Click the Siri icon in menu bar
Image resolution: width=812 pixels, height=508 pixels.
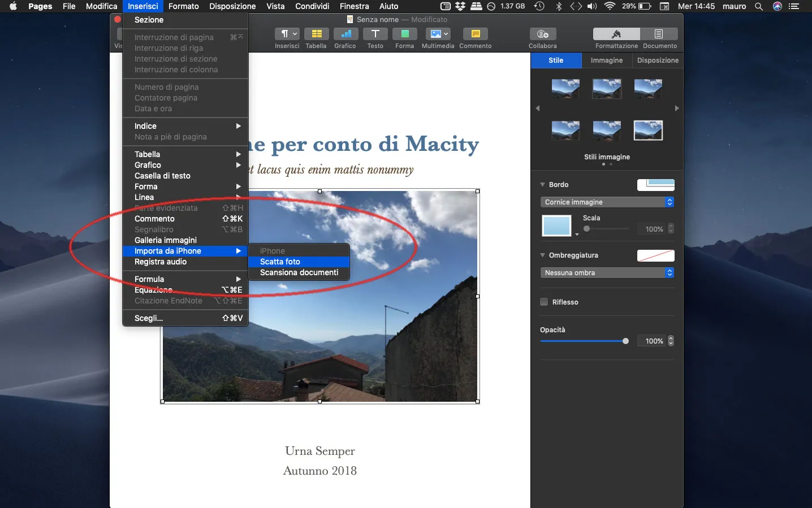[778, 6]
